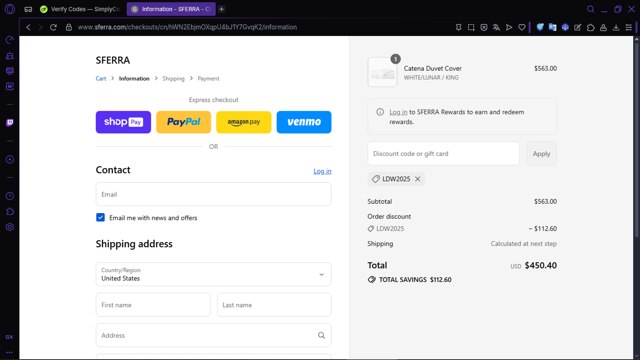Viewport: 640px width, 360px height.
Task: Click Log in to SFERRA Rewards link
Action: coord(398,112)
